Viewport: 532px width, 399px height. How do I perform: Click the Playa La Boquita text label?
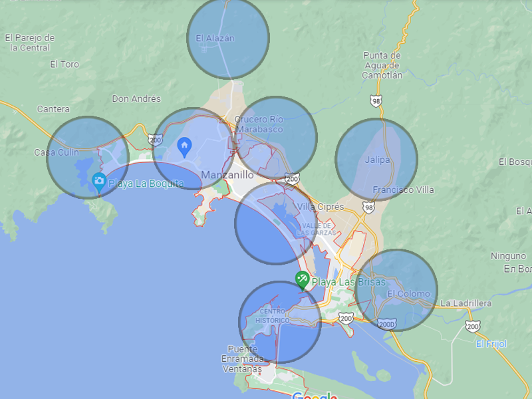(x=146, y=184)
